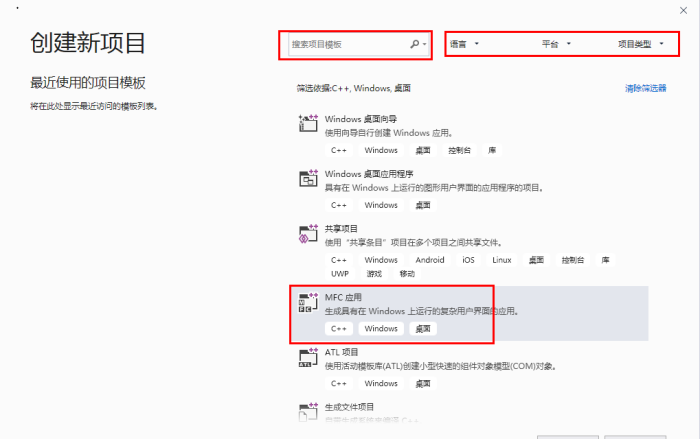Open the 平台 filter dropdown

pyautogui.click(x=556, y=44)
